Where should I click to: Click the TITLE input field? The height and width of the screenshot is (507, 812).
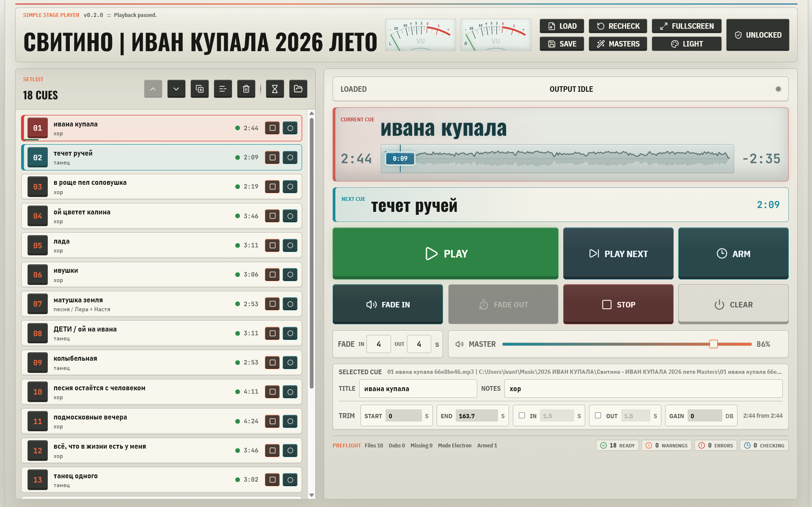coord(418,389)
